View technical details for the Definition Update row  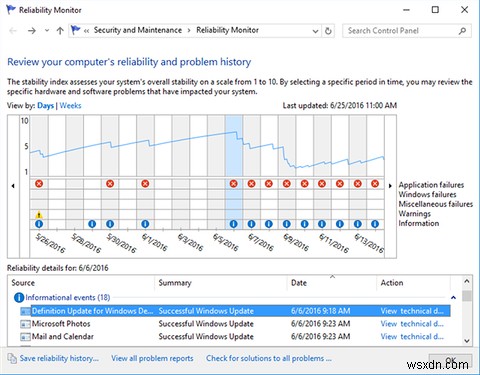412,311
